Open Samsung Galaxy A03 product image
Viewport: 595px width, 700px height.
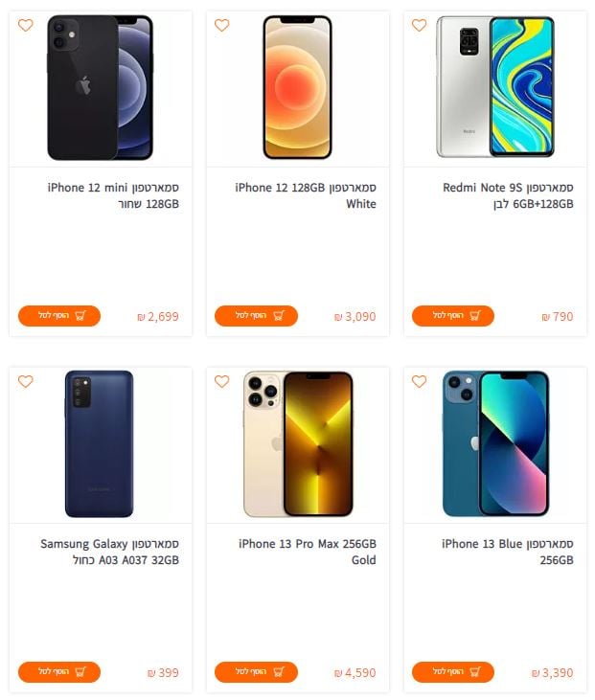point(100,443)
